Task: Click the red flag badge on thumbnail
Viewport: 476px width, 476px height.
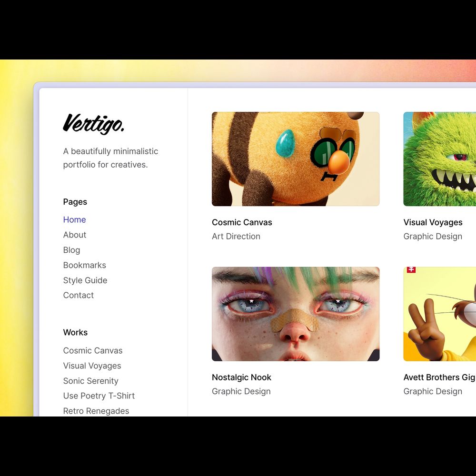Action: [411, 270]
